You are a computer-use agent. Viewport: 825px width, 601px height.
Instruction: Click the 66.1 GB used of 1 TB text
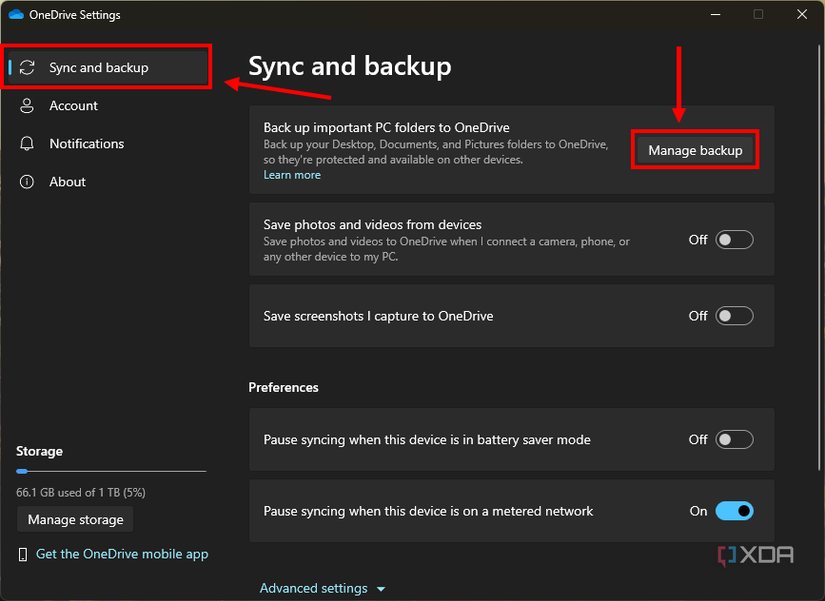pyautogui.click(x=81, y=493)
